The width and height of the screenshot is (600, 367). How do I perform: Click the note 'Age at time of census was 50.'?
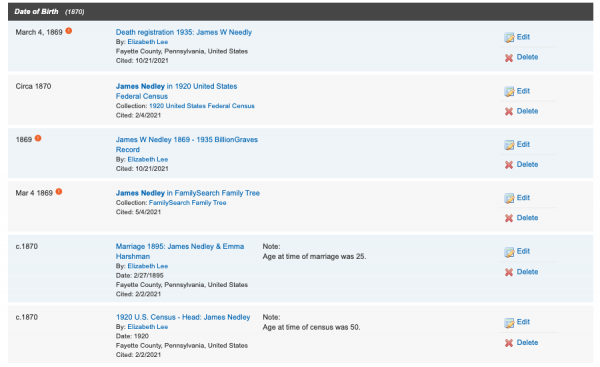coord(311,327)
